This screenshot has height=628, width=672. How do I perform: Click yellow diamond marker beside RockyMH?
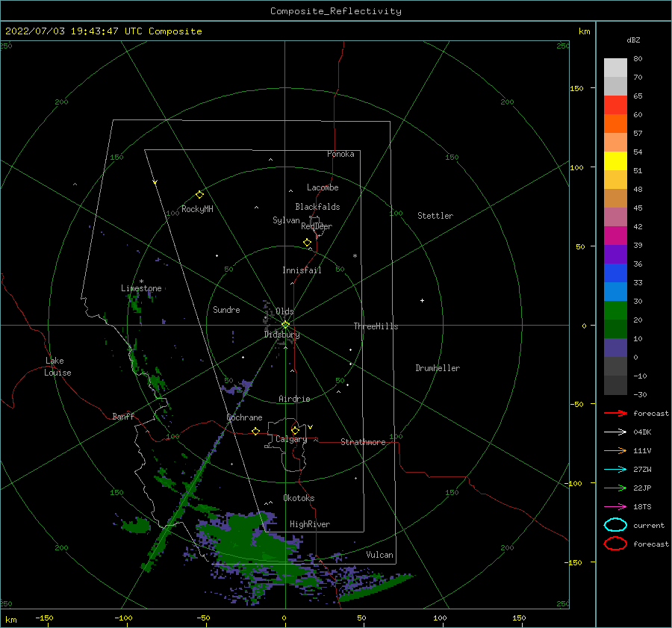point(199,195)
